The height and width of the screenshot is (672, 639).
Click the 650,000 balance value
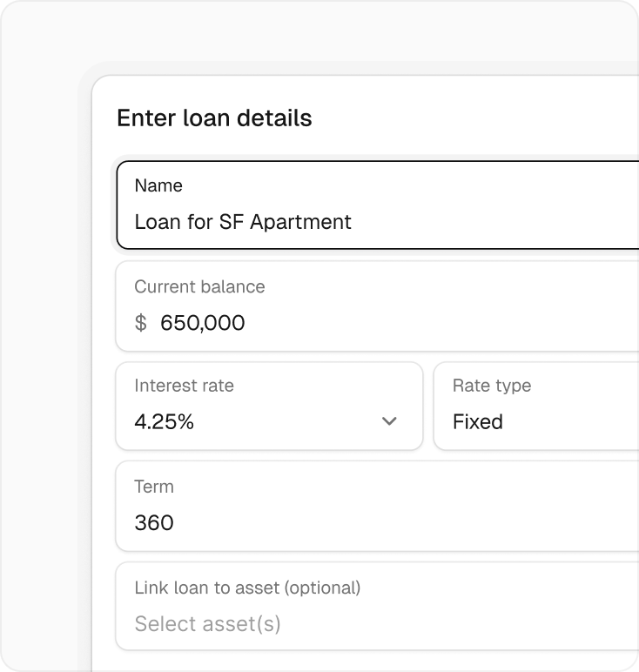tap(203, 323)
